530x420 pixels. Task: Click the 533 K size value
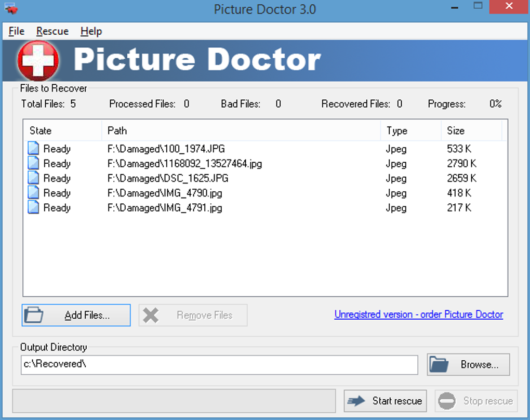click(459, 149)
